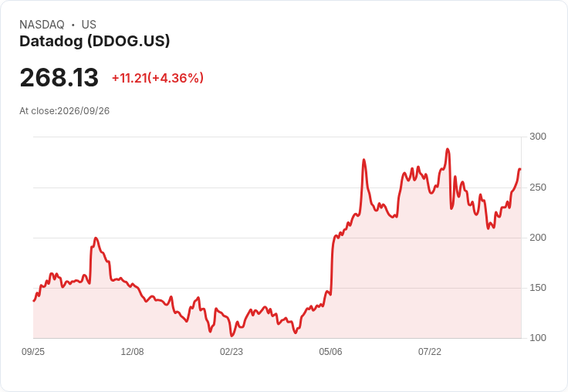Viewport: 568px width, 392px height.
Task: Select the 100 y-axis label
Action: [x=538, y=338]
